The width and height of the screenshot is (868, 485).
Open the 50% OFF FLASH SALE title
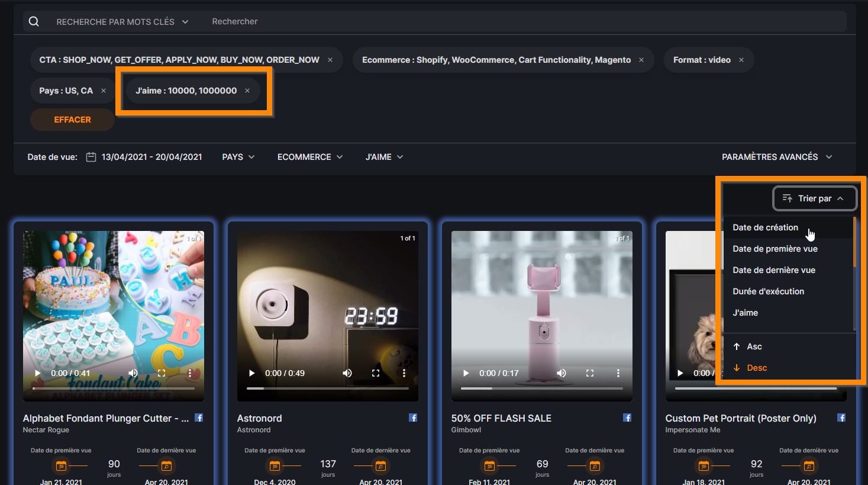coord(501,418)
